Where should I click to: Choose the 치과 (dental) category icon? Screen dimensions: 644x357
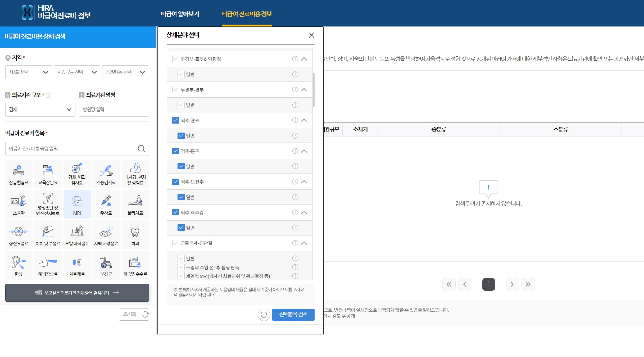[135, 234]
